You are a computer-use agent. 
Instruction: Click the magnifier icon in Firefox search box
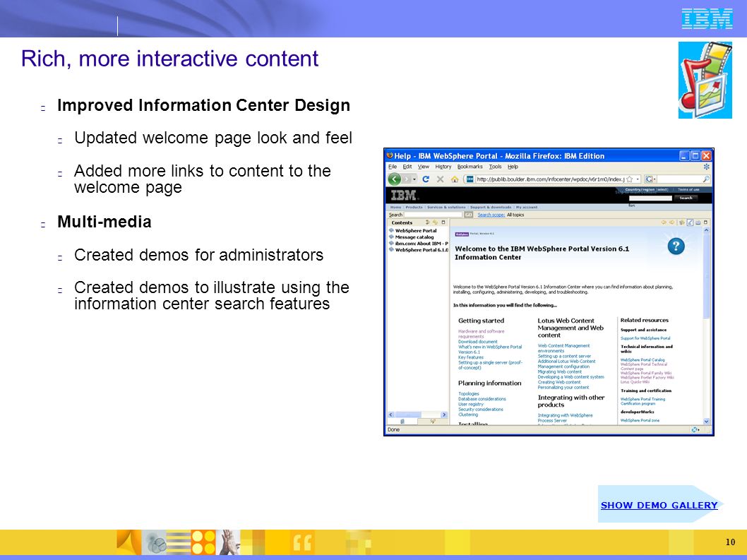(705, 179)
